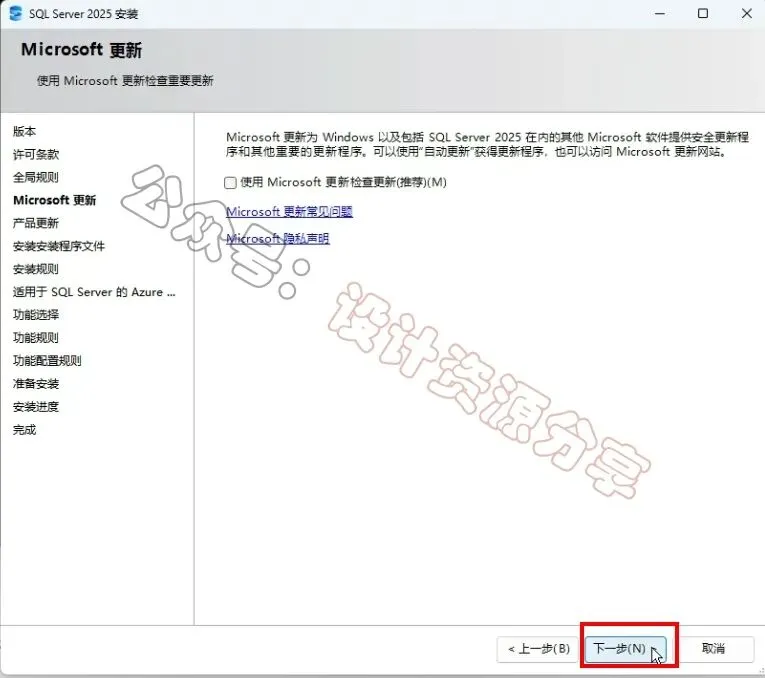Click the SQL Server installer title bar icon
Image resolution: width=765 pixels, height=678 pixels.
(16, 13)
